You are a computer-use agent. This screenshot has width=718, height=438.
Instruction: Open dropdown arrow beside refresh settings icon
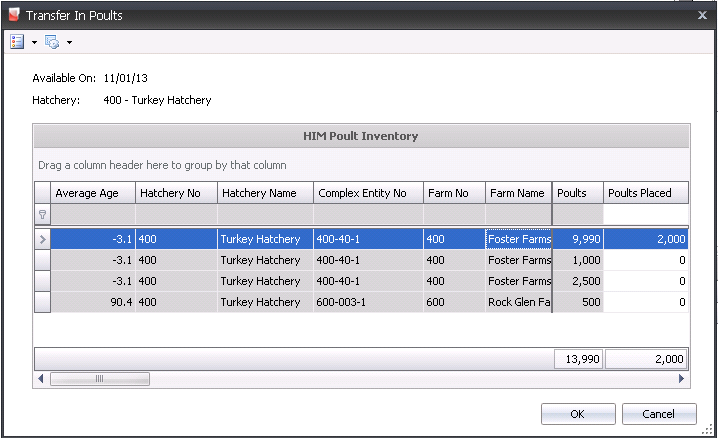[69, 43]
